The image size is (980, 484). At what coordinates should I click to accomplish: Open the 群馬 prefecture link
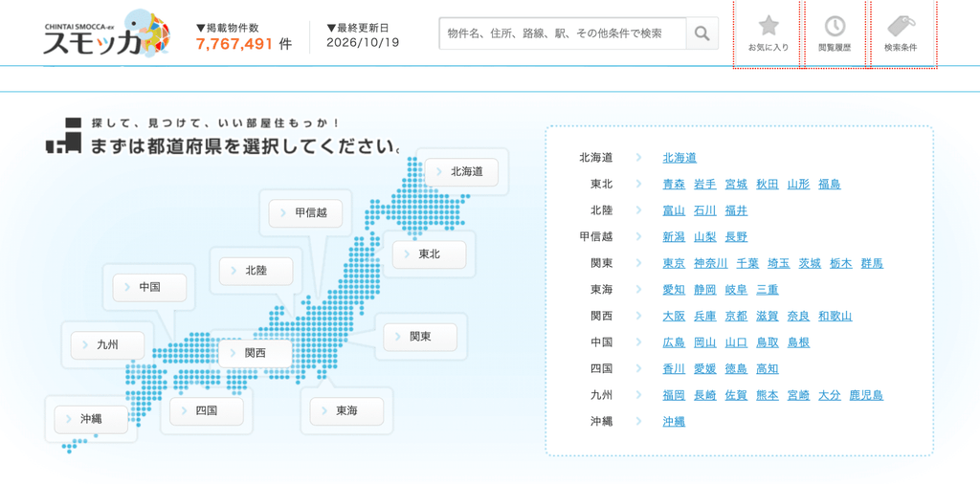pyautogui.click(x=872, y=264)
